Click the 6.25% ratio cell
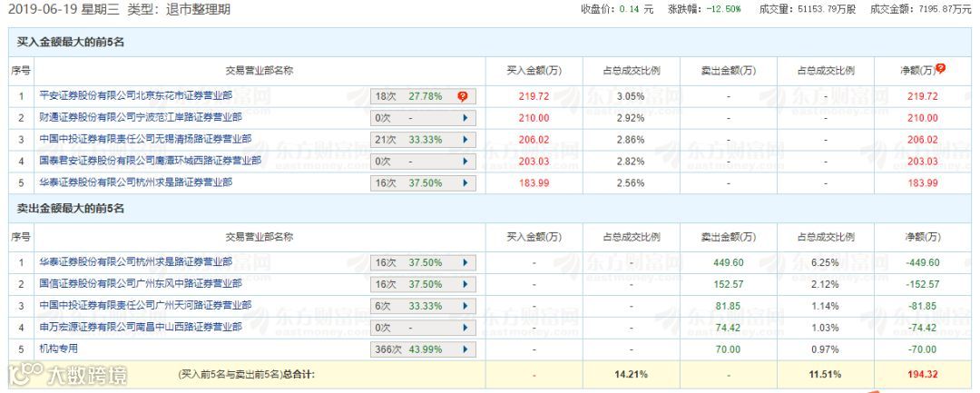The image size is (980, 393). click(x=826, y=262)
